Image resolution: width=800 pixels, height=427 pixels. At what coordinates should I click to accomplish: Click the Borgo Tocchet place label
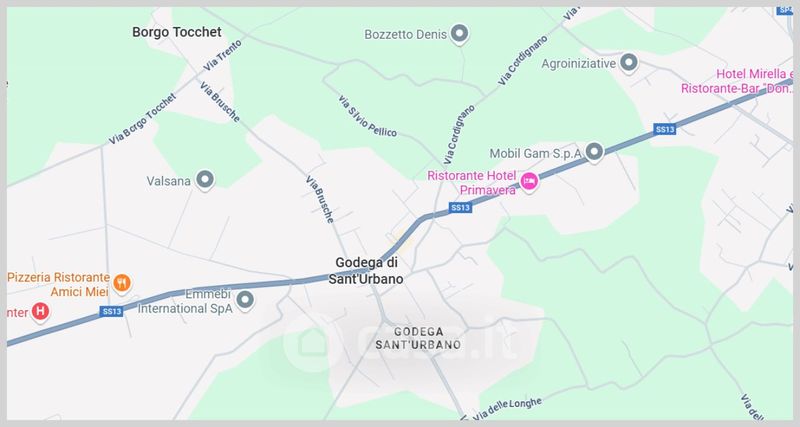tap(177, 32)
